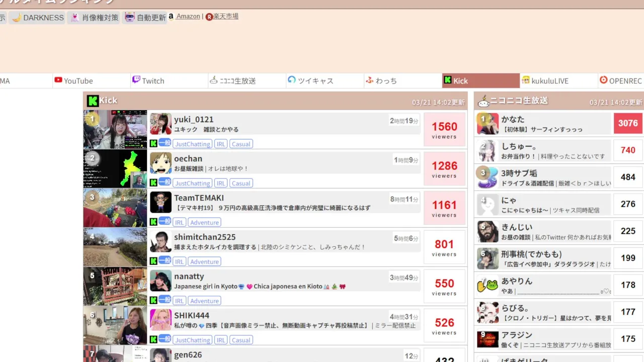Click アラジン avatar icon
644x362 pixels.
click(488, 339)
